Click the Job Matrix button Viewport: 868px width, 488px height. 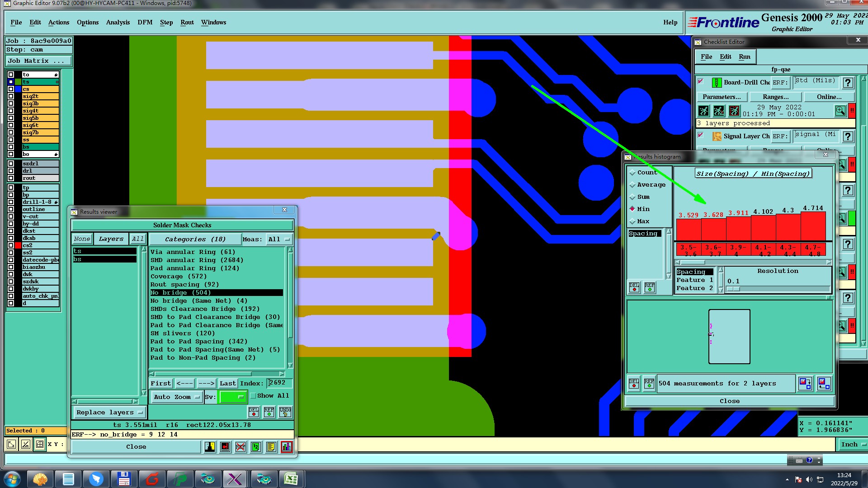click(x=38, y=61)
